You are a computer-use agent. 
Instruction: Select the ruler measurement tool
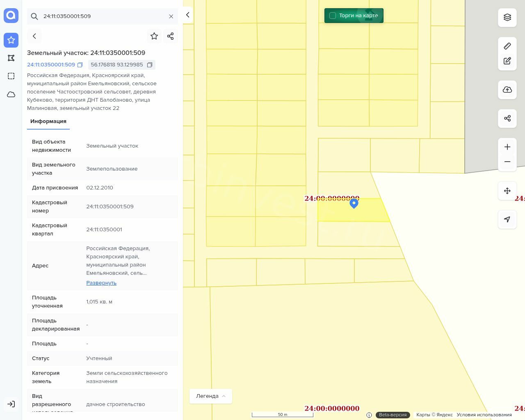point(507,46)
